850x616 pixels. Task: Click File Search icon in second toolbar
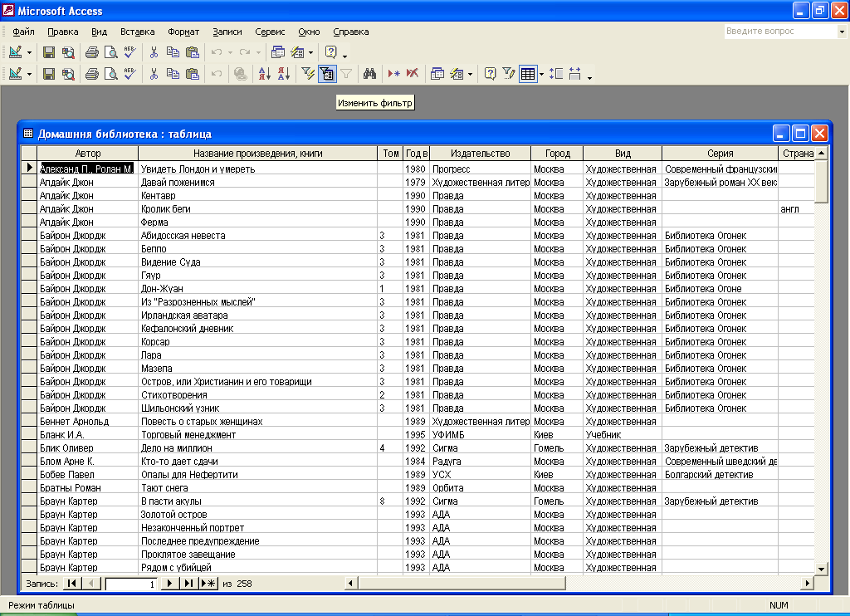(x=68, y=74)
